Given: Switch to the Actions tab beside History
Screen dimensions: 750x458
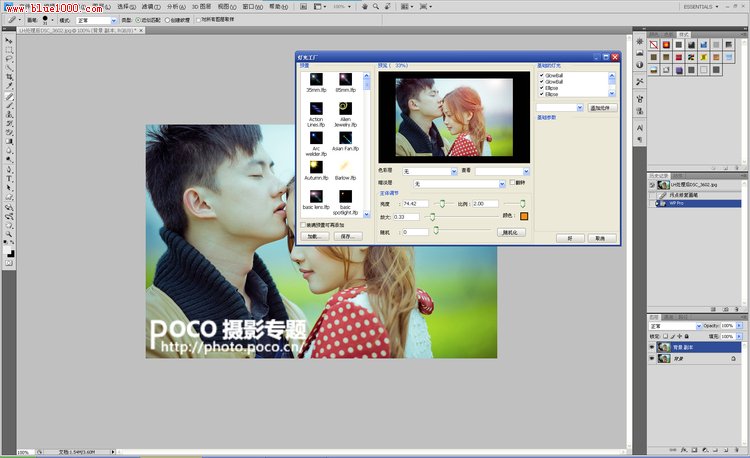Looking at the screenshot, I should click(x=678, y=176).
